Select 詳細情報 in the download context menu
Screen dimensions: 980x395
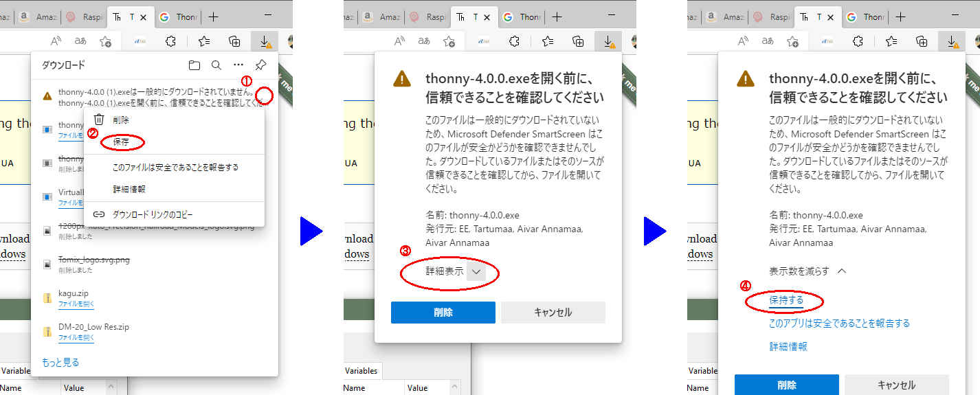click(x=175, y=189)
